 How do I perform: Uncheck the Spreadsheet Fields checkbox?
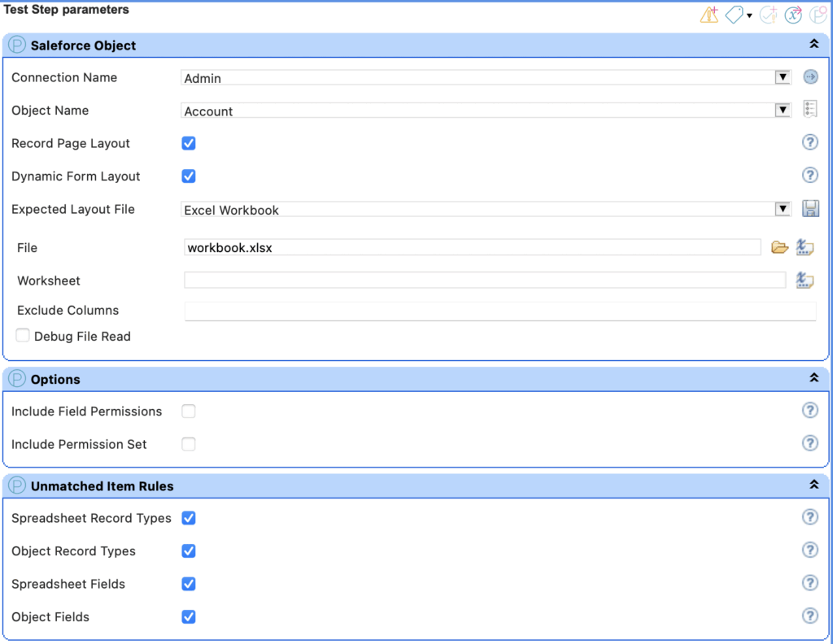[x=189, y=584]
